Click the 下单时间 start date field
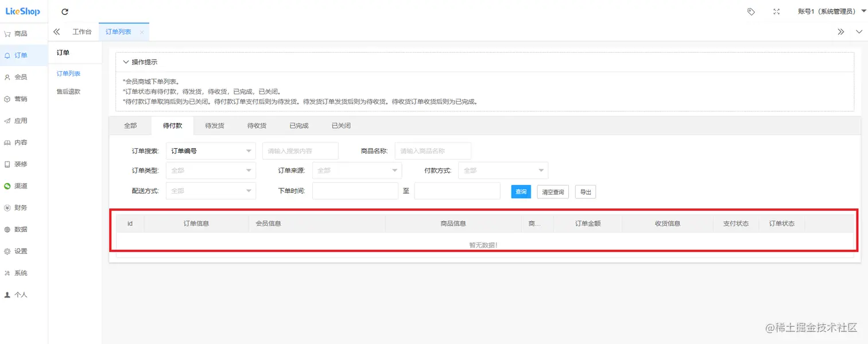The height and width of the screenshot is (344, 868). (355, 191)
